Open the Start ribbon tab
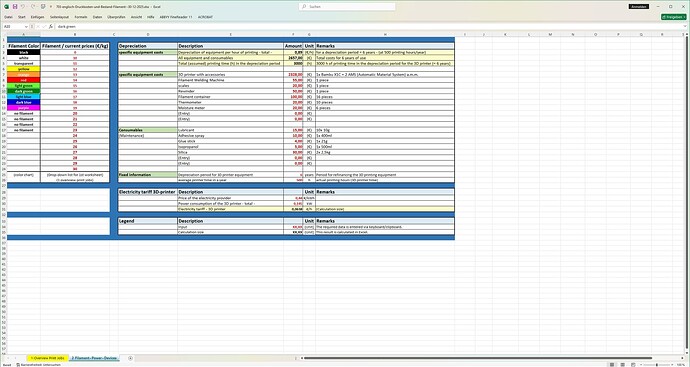The image size is (690, 367). (x=22, y=17)
